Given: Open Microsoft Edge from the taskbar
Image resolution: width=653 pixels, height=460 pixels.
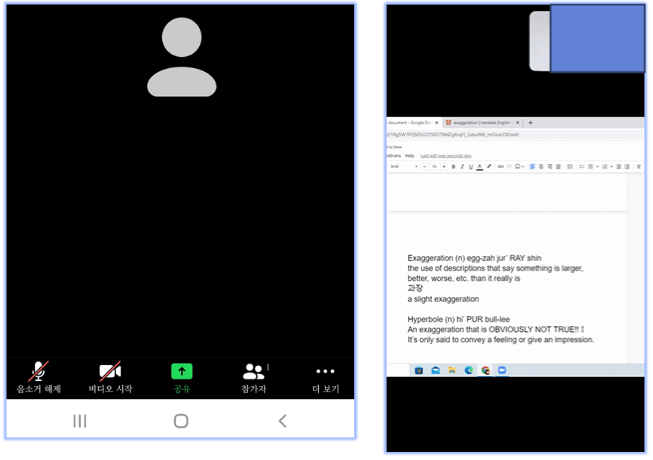Looking at the screenshot, I should (x=469, y=370).
